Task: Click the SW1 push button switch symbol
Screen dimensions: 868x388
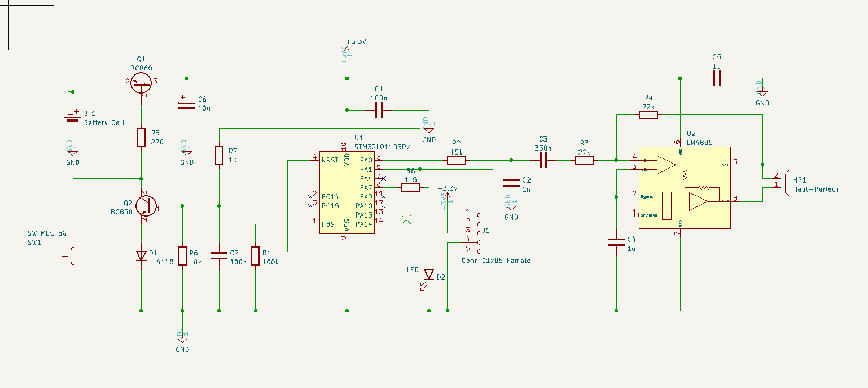Action: pos(69,256)
